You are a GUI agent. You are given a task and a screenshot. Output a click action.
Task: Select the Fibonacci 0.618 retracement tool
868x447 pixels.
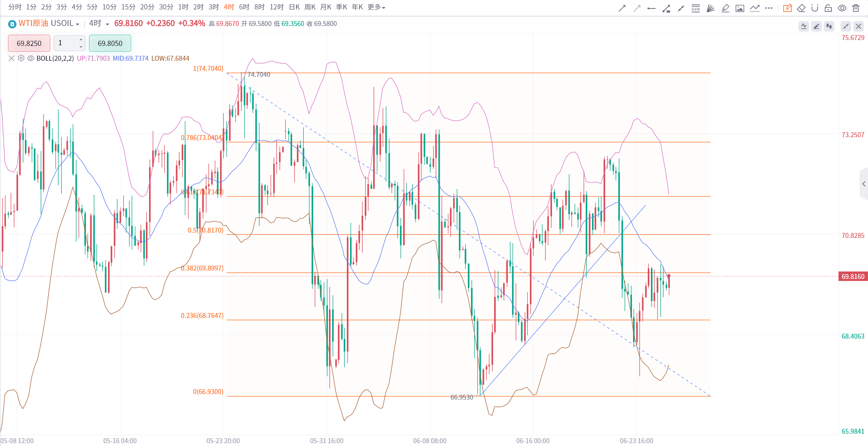coord(696,8)
